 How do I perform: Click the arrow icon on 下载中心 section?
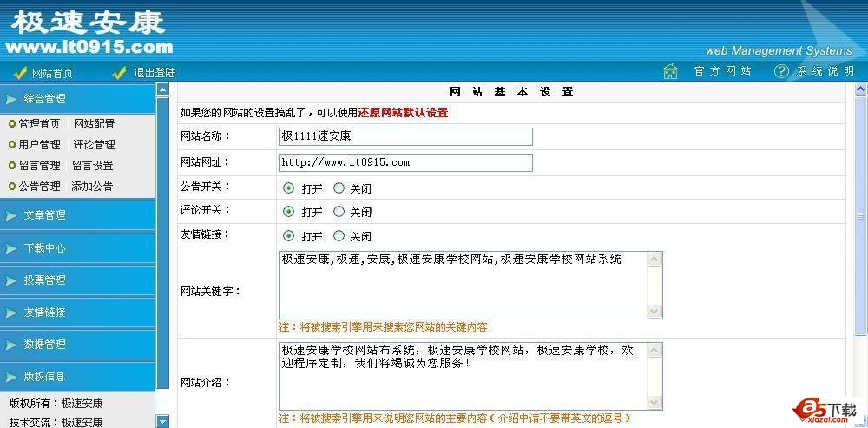pyautogui.click(x=11, y=248)
